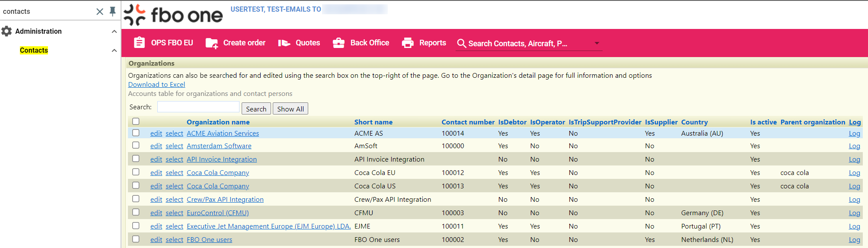Image resolution: width=868 pixels, height=248 pixels.
Task: Check the Amsterdam Software row checkbox
Action: tap(136, 145)
